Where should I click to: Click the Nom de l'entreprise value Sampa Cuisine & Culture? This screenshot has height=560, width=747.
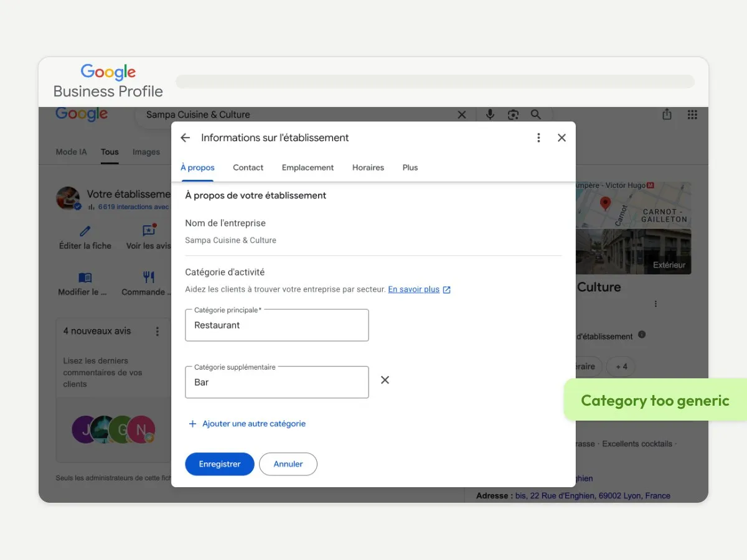(231, 240)
